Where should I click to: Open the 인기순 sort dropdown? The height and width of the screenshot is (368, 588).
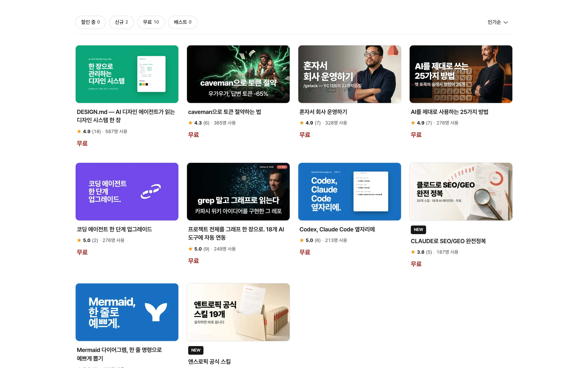pos(498,22)
